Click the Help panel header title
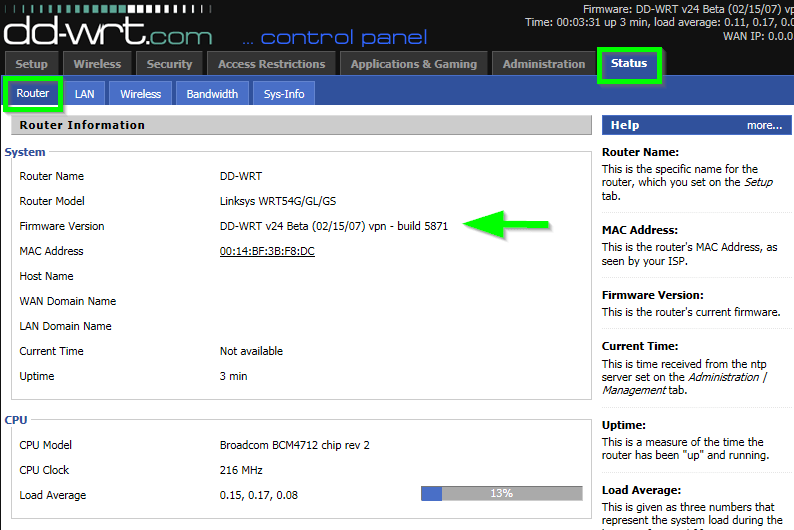Screen dimensions: 794x530 625,125
